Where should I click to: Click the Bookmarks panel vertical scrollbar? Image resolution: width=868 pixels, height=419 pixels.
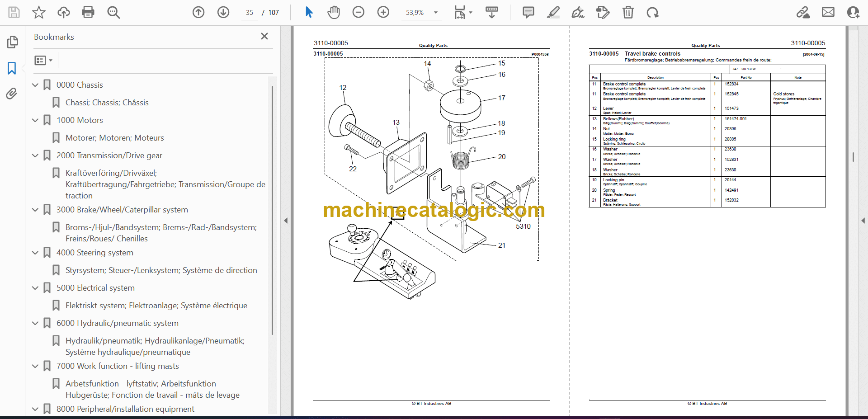tap(272, 210)
